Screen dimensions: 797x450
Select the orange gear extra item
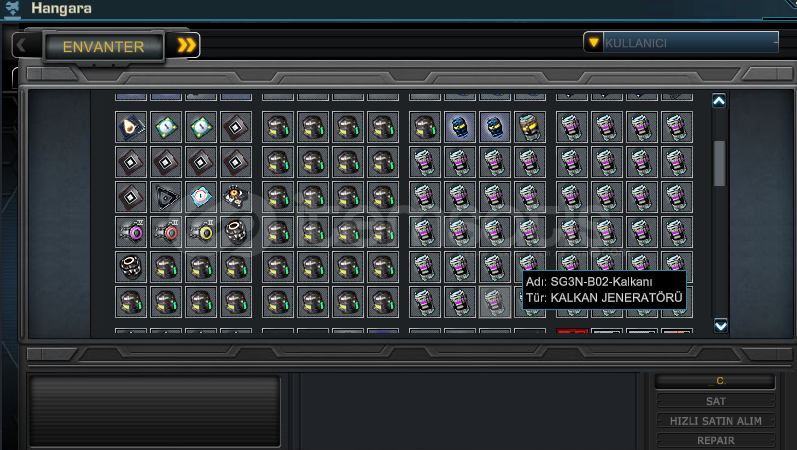(236, 197)
